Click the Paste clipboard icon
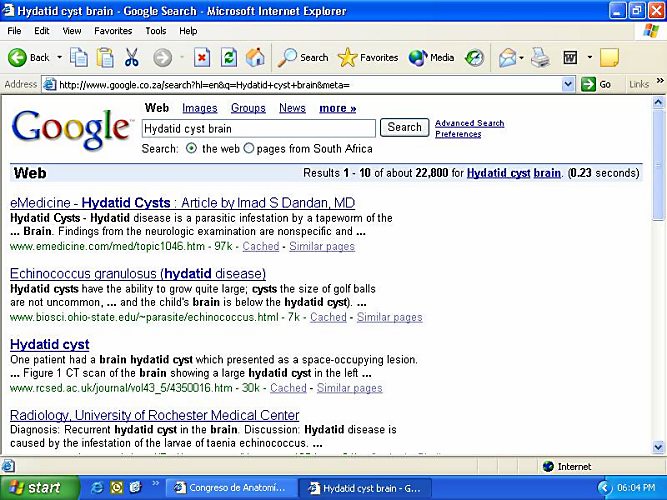This screenshot has width=667, height=500. 105,57
